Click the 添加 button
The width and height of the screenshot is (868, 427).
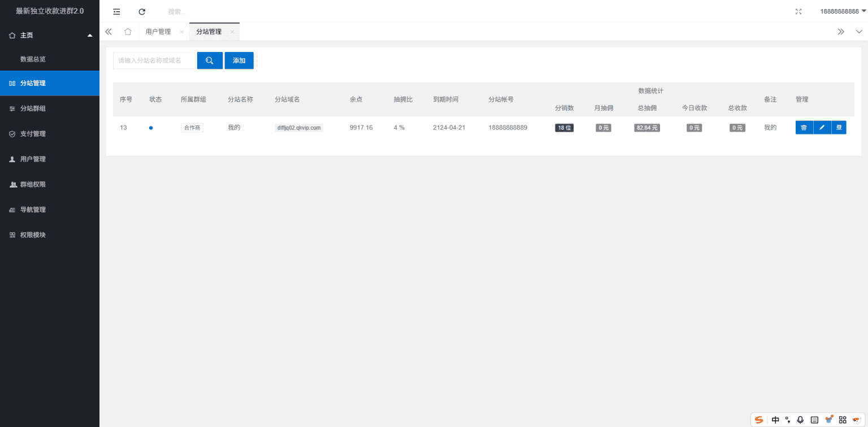(239, 60)
